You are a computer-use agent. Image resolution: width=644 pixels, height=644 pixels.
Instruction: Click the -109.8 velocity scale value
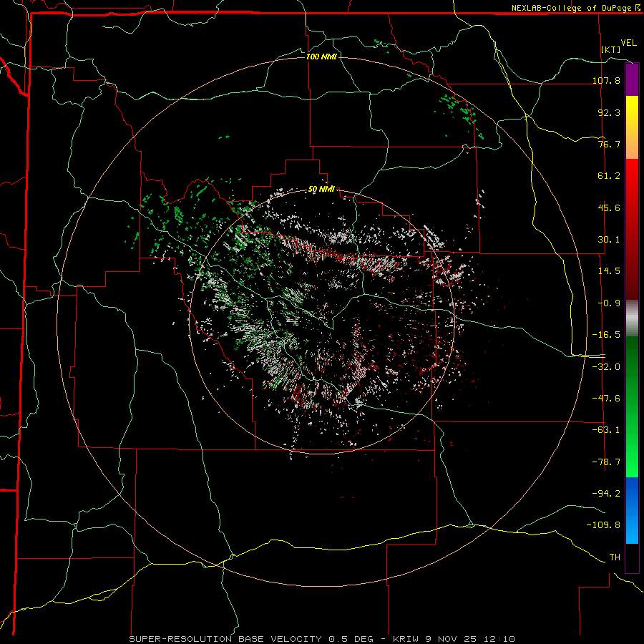pyautogui.click(x=603, y=525)
